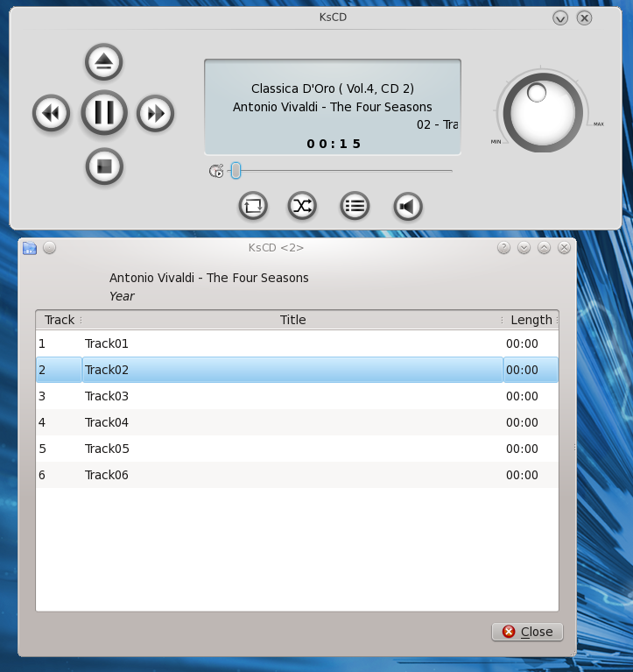Skip to the previous track
This screenshot has width=633, height=672.
[x=52, y=113]
